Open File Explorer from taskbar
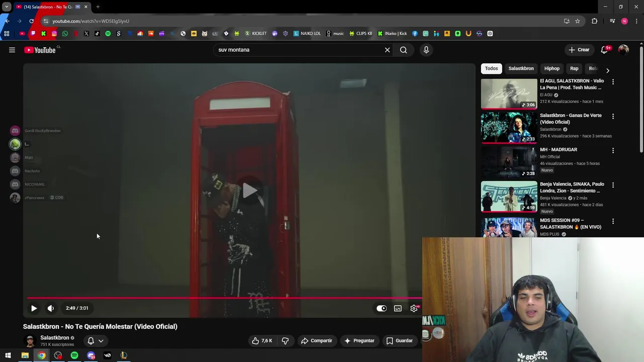Viewport: 644px width, 362px height. click(25, 355)
